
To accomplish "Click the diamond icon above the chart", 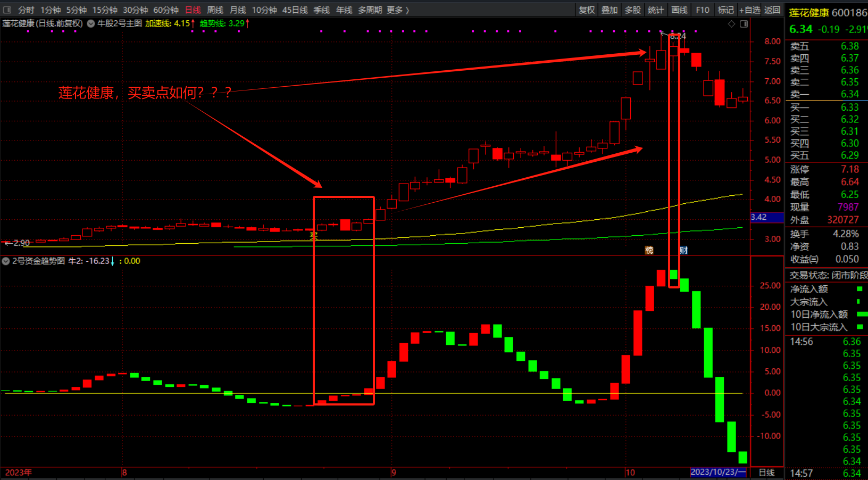I will (731, 24).
